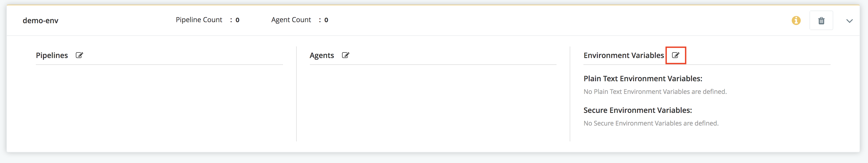Show the yellow info icon for demo-env
The height and width of the screenshot is (163, 868).
coord(796,21)
